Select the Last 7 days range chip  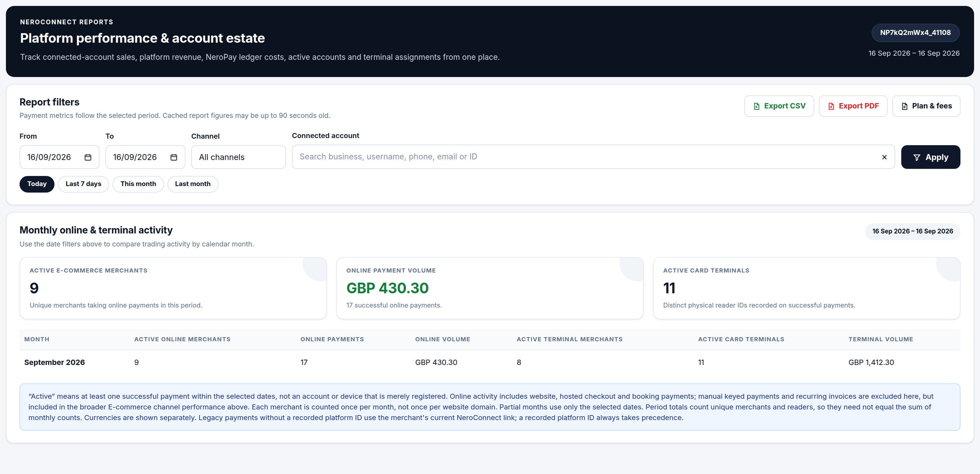click(83, 184)
